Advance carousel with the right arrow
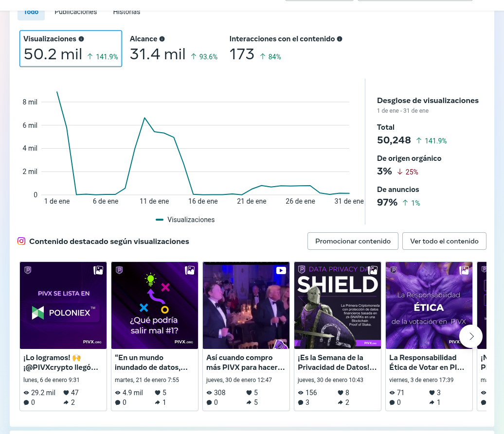Image resolution: width=504 pixels, height=434 pixels. [x=471, y=336]
